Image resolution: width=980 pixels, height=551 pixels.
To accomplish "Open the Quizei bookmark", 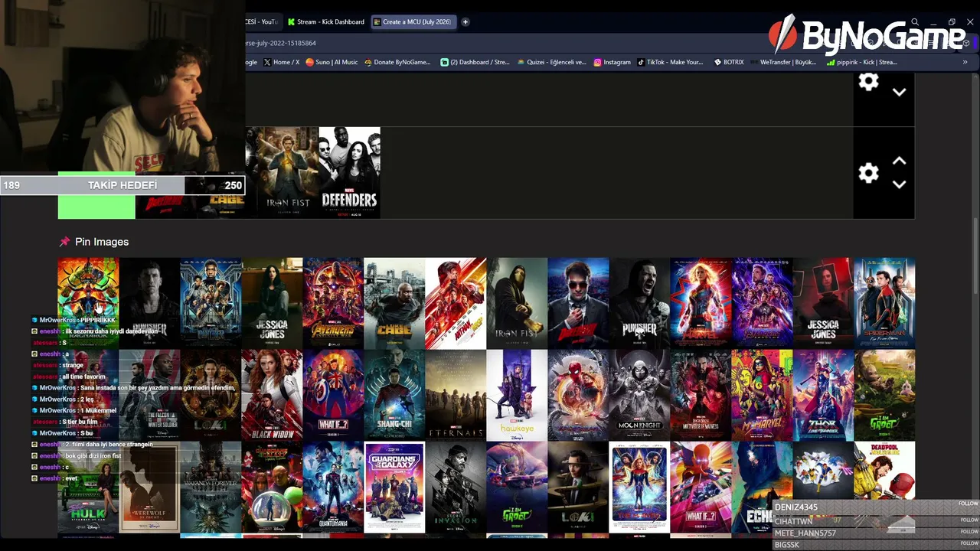I will [551, 62].
